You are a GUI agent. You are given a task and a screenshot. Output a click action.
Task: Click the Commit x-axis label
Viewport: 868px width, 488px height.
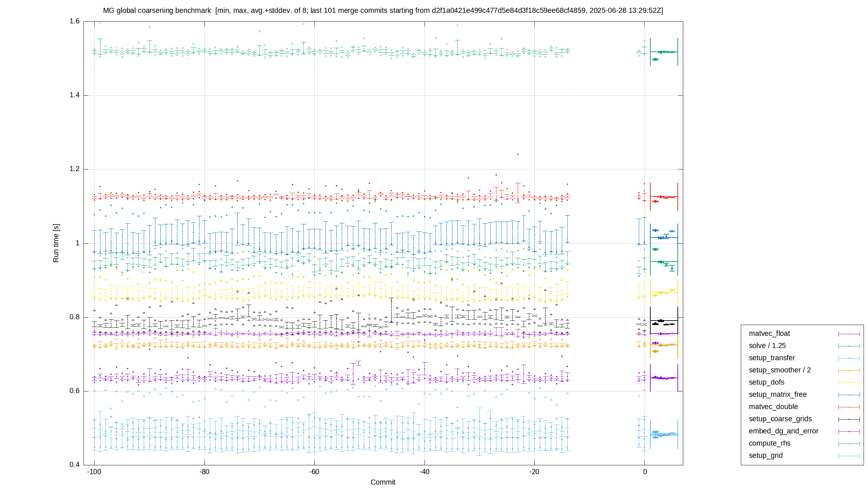pyautogui.click(x=383, y=482)
